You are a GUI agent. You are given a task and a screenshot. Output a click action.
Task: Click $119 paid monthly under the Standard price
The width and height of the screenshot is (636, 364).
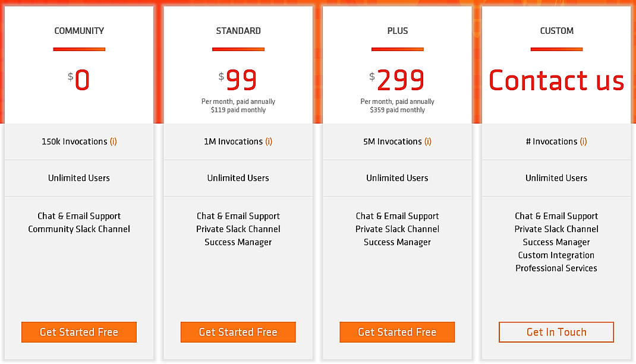pos(238,109)
